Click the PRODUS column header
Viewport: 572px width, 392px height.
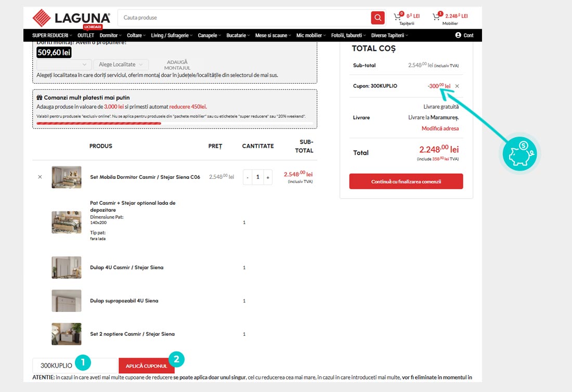click(101, 146)
